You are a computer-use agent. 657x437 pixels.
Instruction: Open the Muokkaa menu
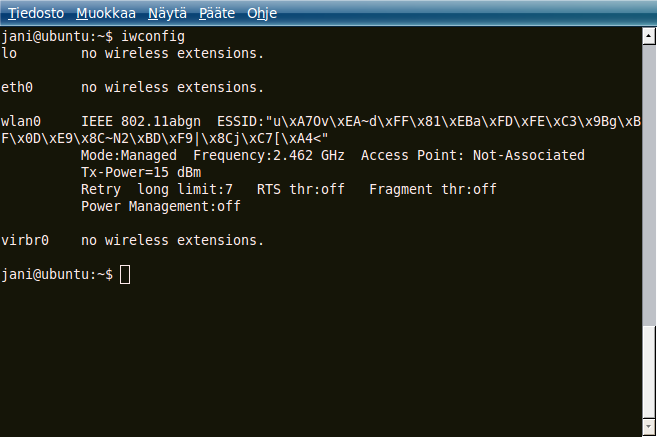[x=106, y=13]
